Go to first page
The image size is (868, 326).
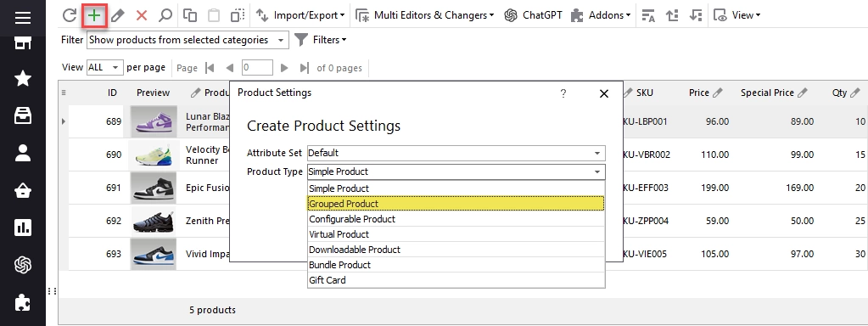(210, 68)
